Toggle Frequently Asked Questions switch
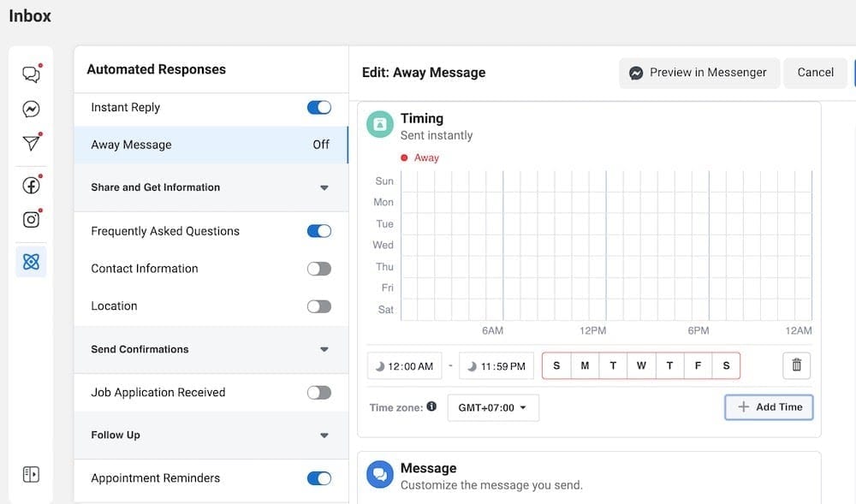 point(319,231)
